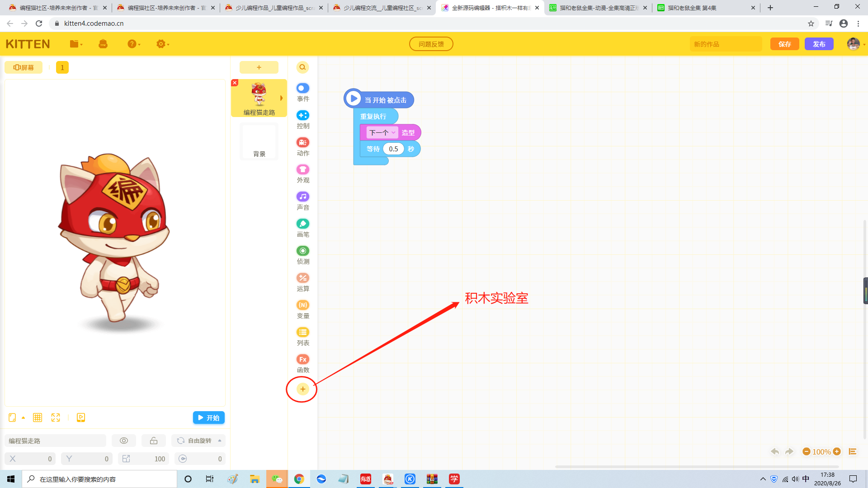Image resolution: width=868 pixels, height=488 pixels.
Task: Click the 屏幕 button
Action: pos(24,67)
